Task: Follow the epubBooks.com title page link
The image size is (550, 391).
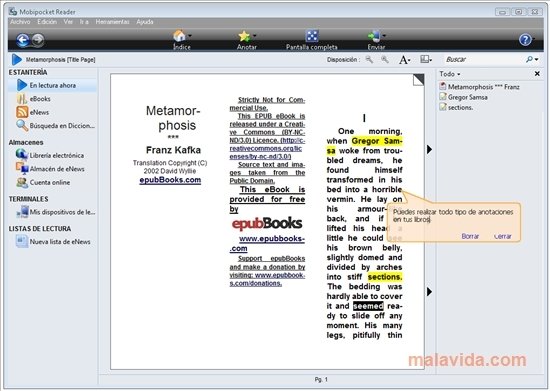Action: [x=170, y=180]
